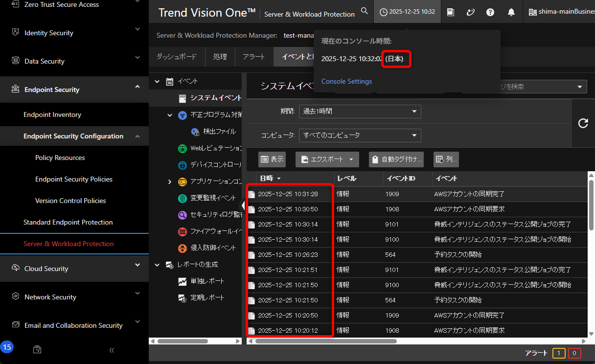
Task: Open the 期間 period dropdown
Action: coord(360,112)
